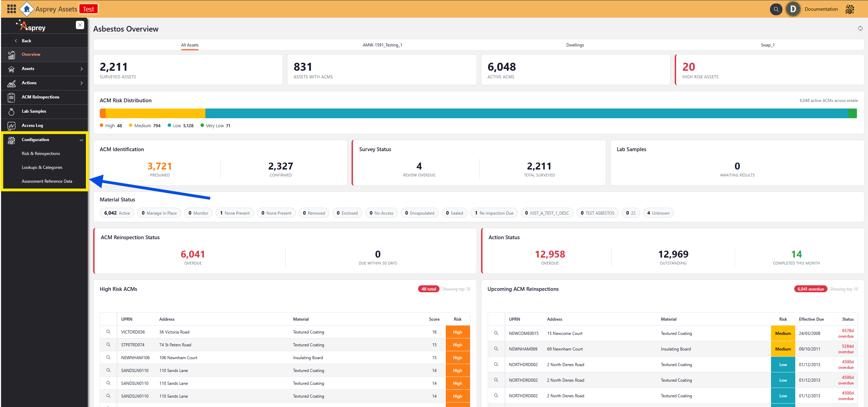Viewport: 868px width, 407px height.
Task: Open Risk & Reinspections configuration link
Action: 41,154
